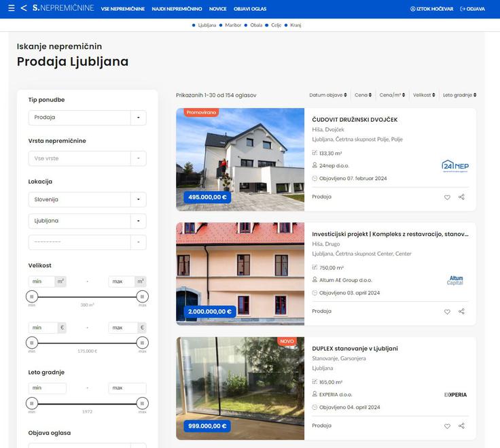The image size is (500, 448).
Task: Click the 495.000,00 € price tag
Action: 207,197
